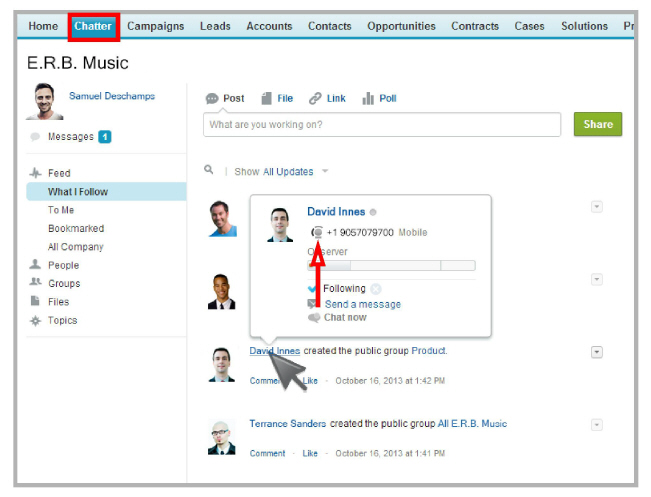The height and width of the screenshot is (497, 651).
Task: Show the All Company feed
Action: [76, 247]
